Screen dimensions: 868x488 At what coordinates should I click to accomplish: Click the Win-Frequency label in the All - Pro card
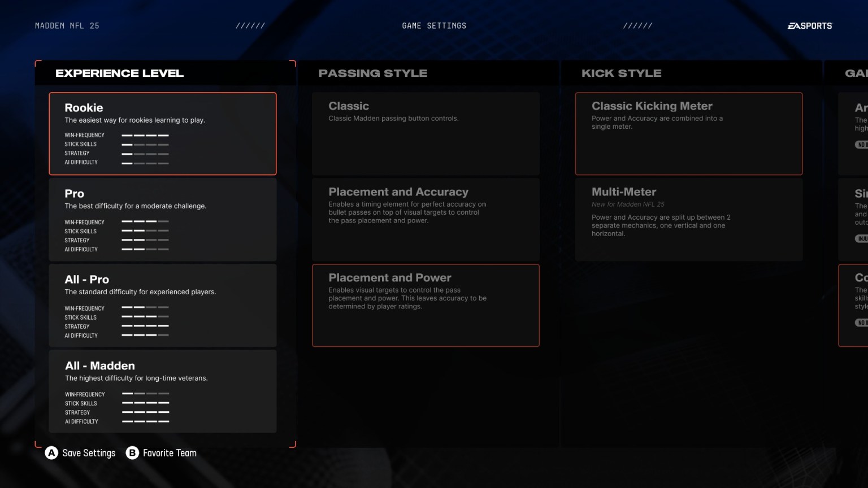(x=84, y=308)
